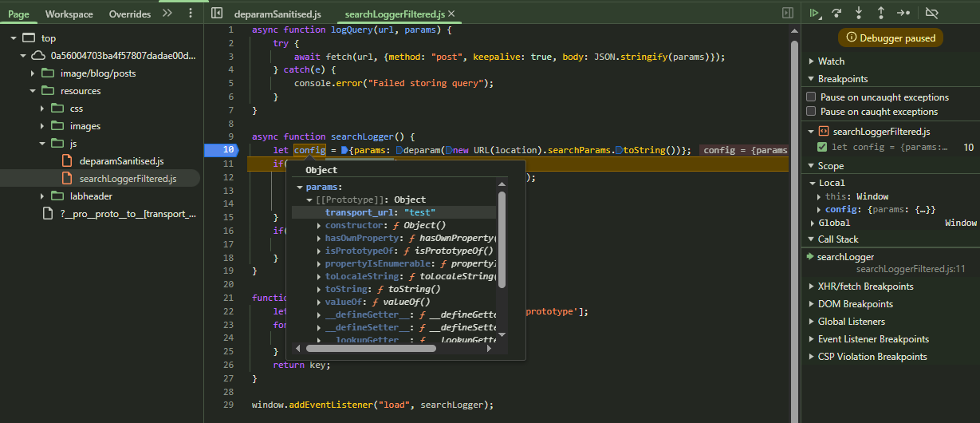Click the file icon in Breakpoints section
This screenshot has height=423, width=980.
tap(824, 132)
